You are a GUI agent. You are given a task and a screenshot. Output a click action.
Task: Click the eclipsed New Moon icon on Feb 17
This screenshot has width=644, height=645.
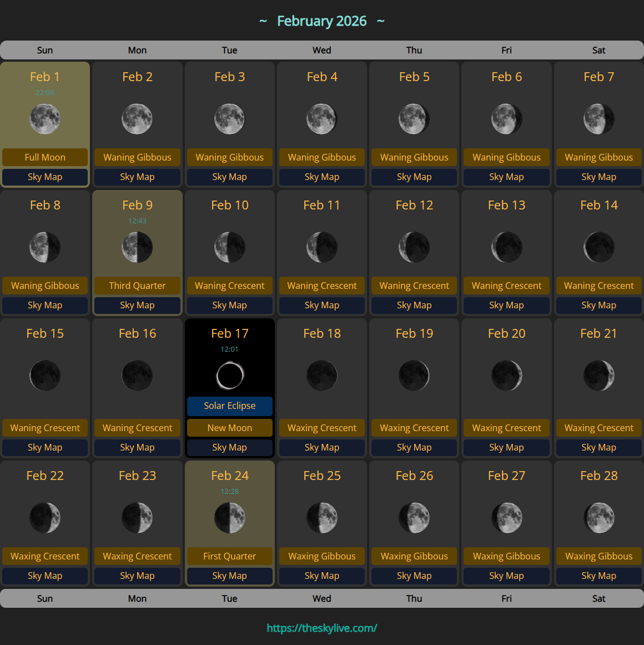(229, 375)
